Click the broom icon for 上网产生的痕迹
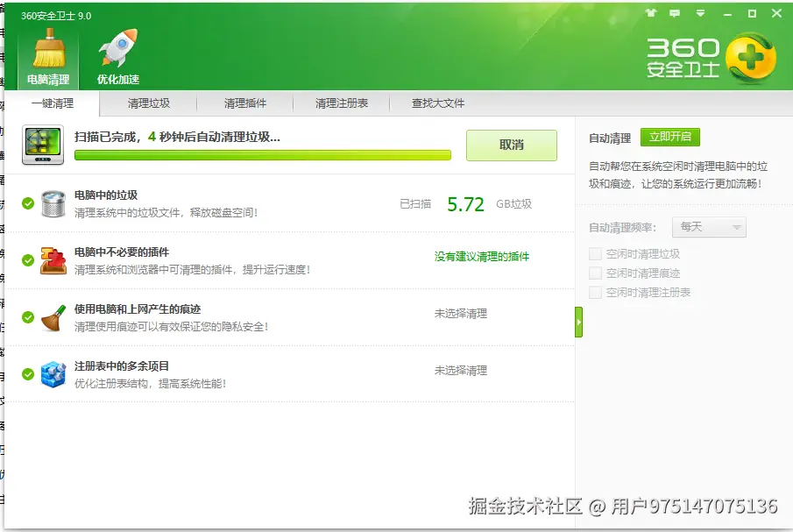793x532 pixels. 53,317
